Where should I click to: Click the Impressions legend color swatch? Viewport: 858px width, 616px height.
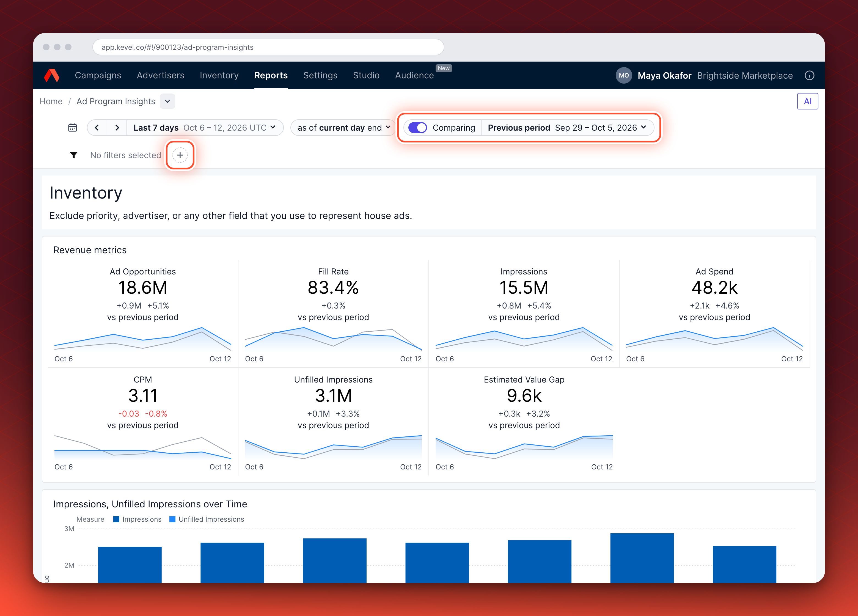click(x=117, y=519)
